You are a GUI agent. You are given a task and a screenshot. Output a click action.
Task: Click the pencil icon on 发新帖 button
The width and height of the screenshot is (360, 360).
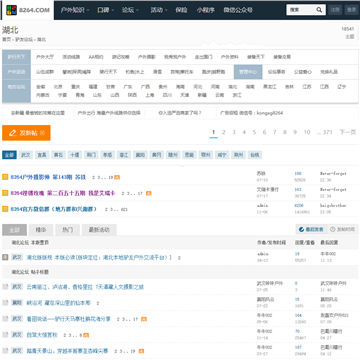tap(13, 133)
